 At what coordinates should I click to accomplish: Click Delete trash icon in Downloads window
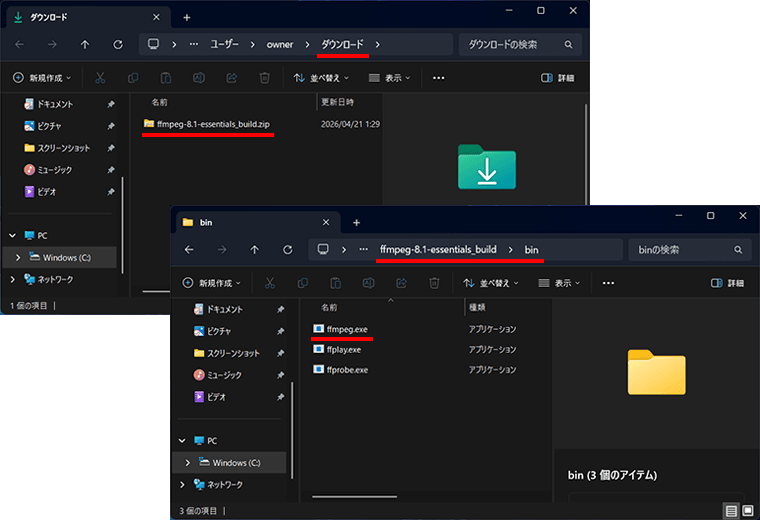265,78
